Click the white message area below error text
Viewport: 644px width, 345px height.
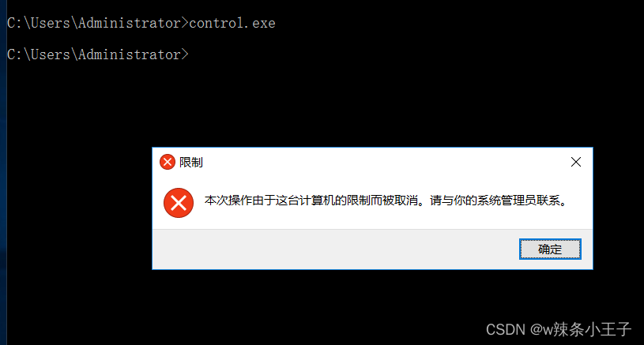(371, 219)
